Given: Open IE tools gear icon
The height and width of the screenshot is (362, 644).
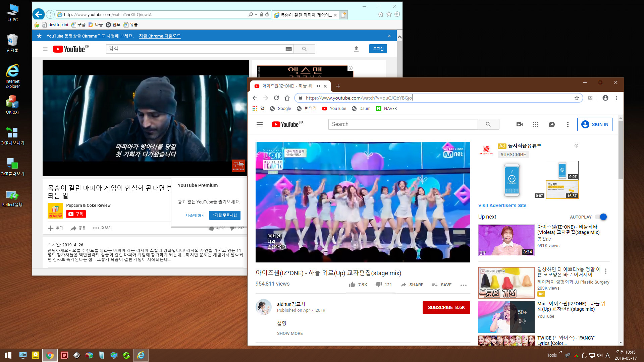Looking at the screenshot, I should point(397,14).
